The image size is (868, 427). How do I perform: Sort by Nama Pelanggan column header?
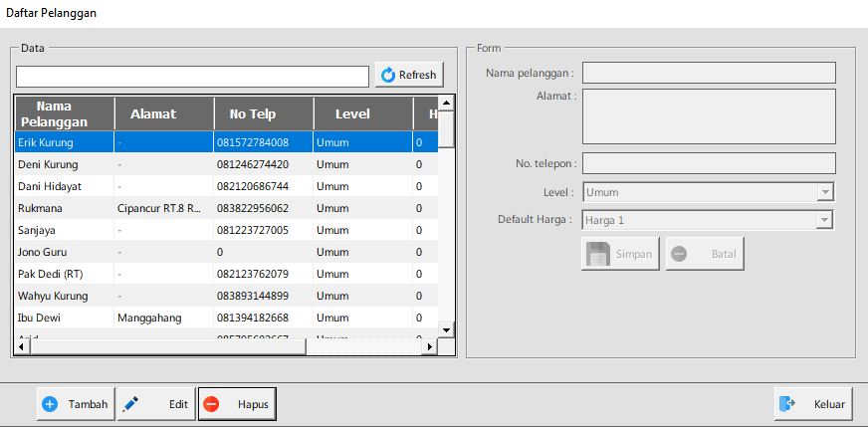pyautogui.click(x=65, y=113)
